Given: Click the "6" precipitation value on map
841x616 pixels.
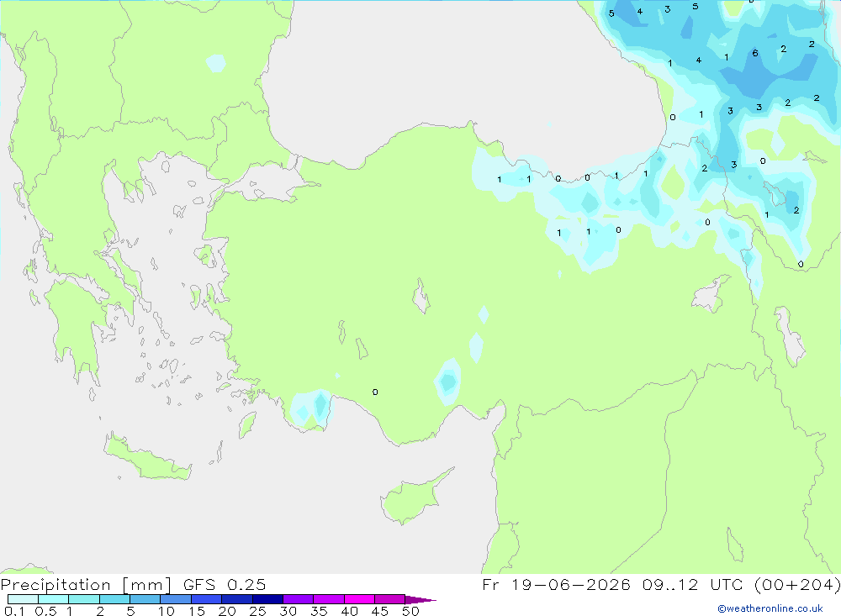Looking at the screenshot, I should pos(755,53).
